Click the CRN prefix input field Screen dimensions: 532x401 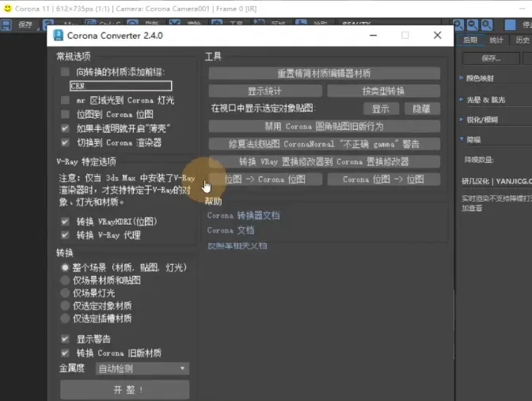click(121, 85)
